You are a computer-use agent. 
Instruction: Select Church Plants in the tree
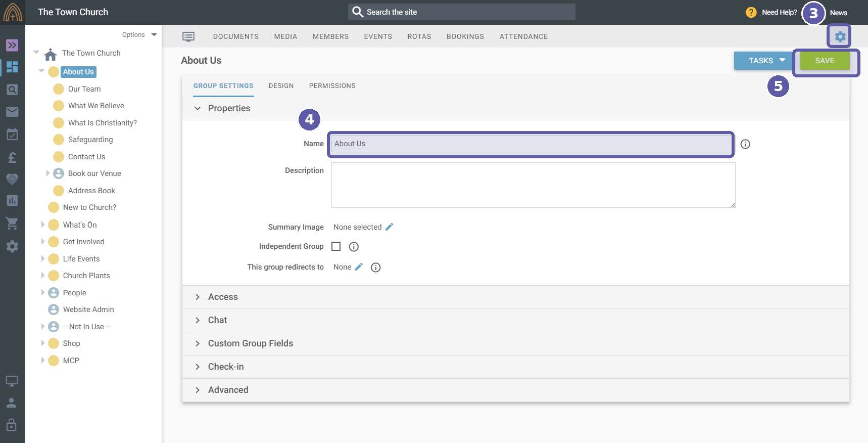point(86,276)
